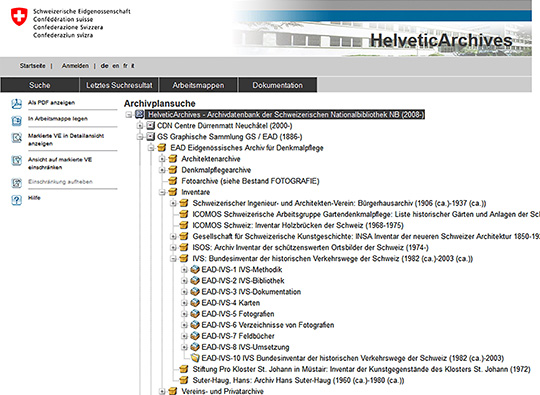Select 'EAD-IVS-8 IVS-Umsetzung' tree row

point(245,347)
